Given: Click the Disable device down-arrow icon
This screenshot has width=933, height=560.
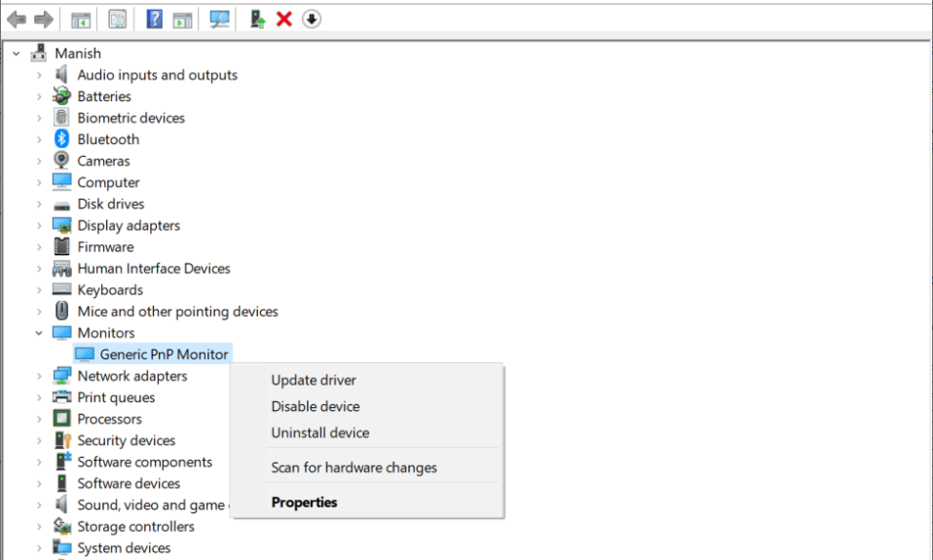Looking at the screenshot, I should pos(312,19).
